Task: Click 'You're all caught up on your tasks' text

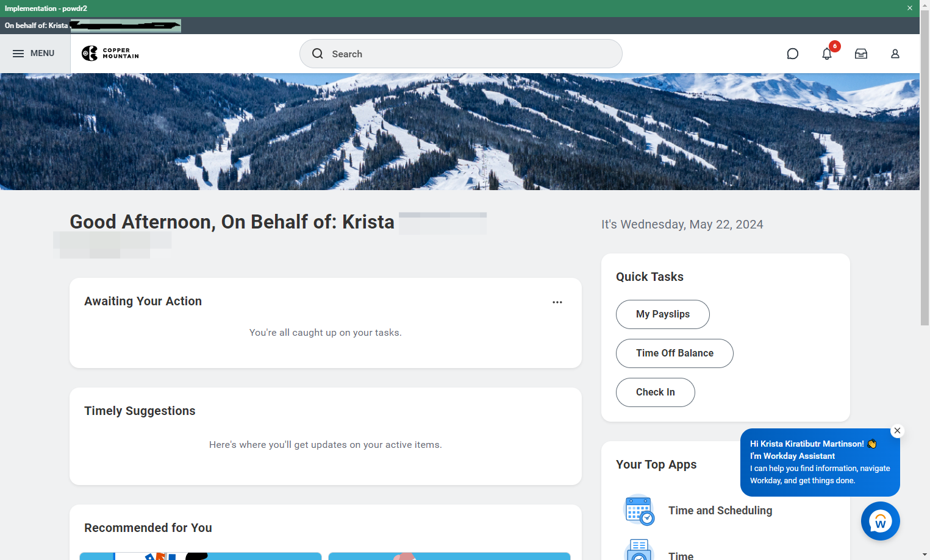Action: click(326, 333)
